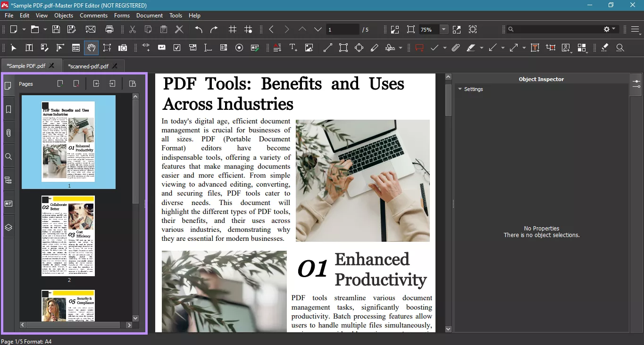Viewport: 644px width, 345px height.
Task: Open the Attachments sidebar panel
Action: click(x=8, y=133)
